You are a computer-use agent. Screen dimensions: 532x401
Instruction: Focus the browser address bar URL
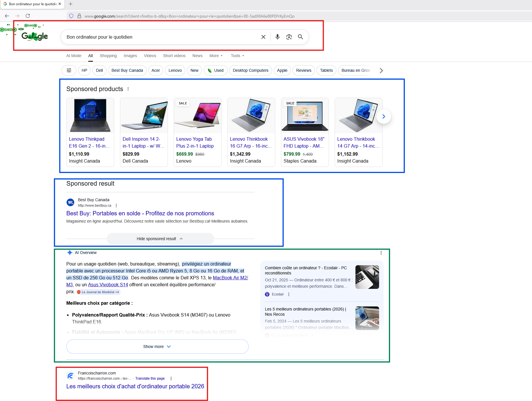pyautogui.click(x=189, y=16)
